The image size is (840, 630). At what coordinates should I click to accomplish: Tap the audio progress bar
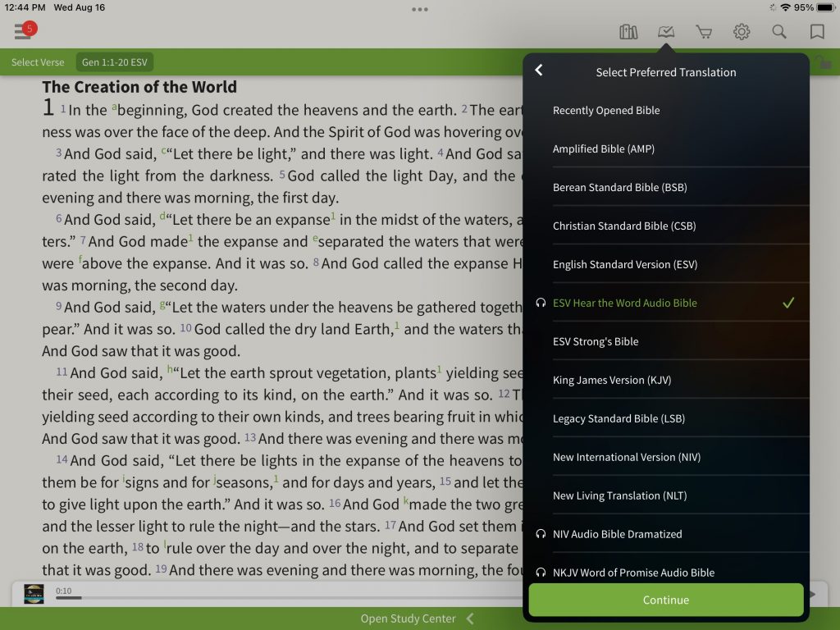click(x=290, y=598)
